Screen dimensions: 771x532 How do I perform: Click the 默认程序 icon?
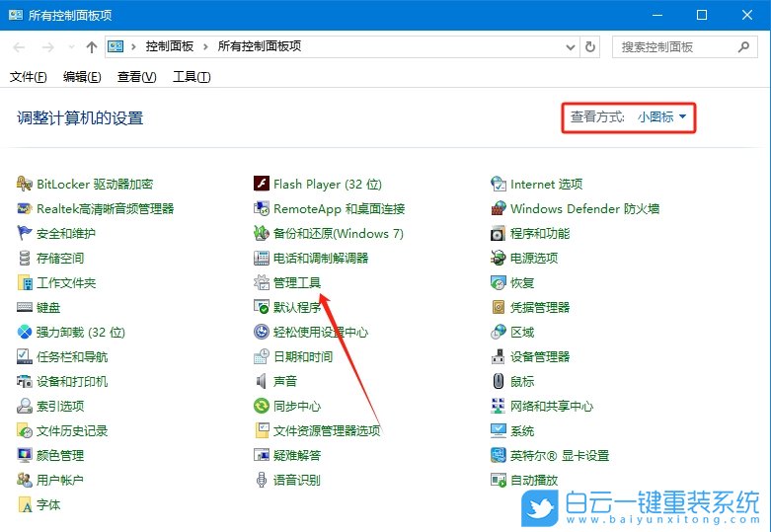point(261,307)
